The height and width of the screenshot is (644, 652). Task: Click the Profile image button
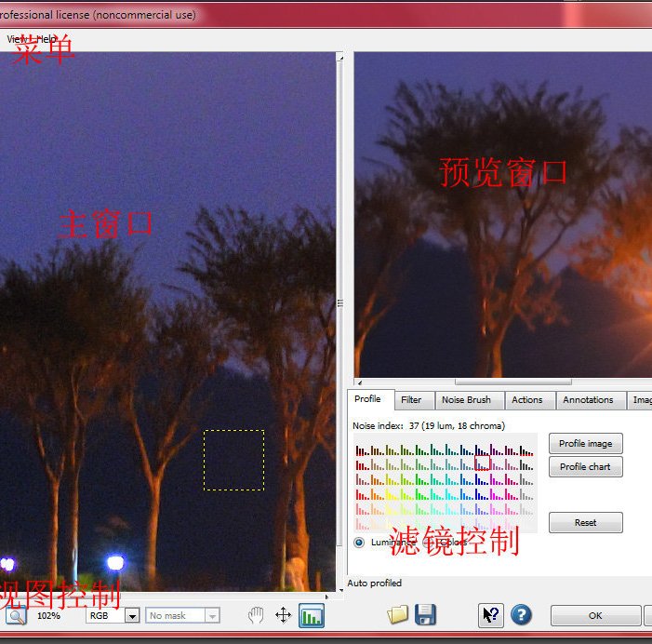click(x=585, y=444)
